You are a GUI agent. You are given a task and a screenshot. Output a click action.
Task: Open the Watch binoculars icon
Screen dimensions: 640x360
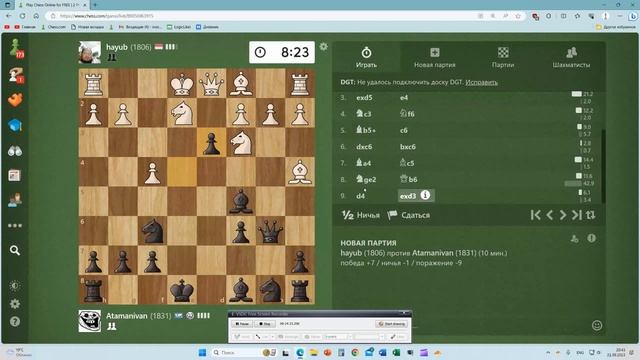(15, 151)
